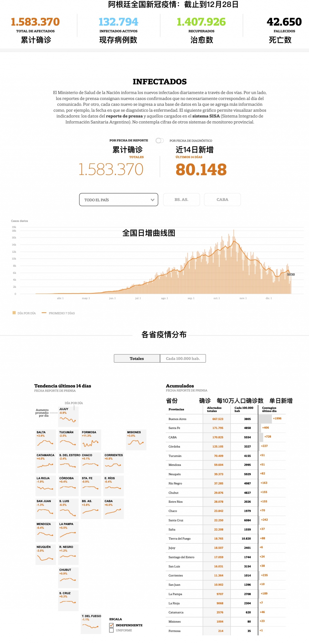309x644 pixels.
Task: Toggle the report date / diagnosis date switch
Action: pos(160,140)
